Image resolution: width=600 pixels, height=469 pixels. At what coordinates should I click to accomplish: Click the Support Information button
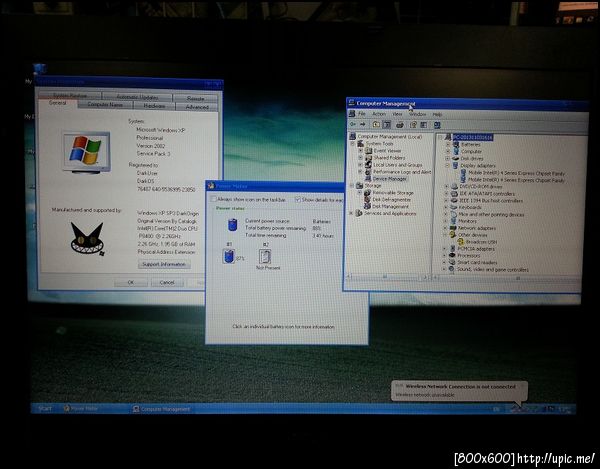[164, 264]
